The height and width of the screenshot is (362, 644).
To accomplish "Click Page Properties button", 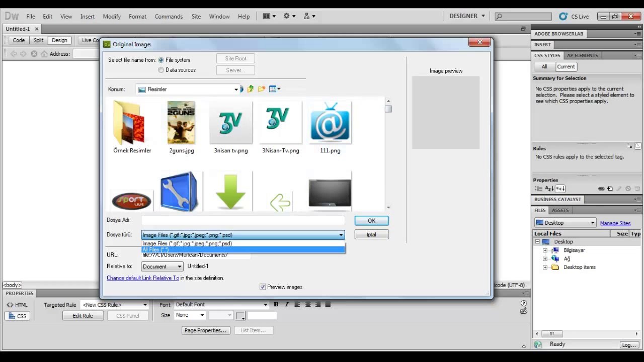I will pyautogui.click(x=205, y=330).
